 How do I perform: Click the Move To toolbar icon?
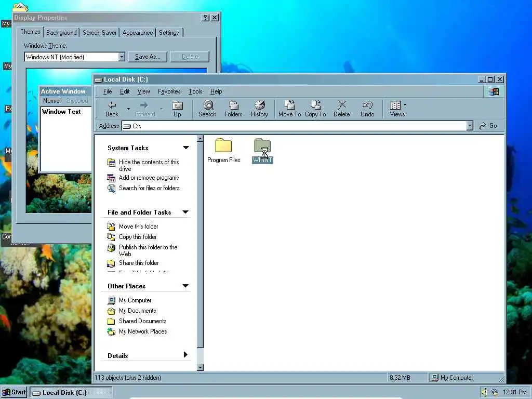(x=289, y=109)
